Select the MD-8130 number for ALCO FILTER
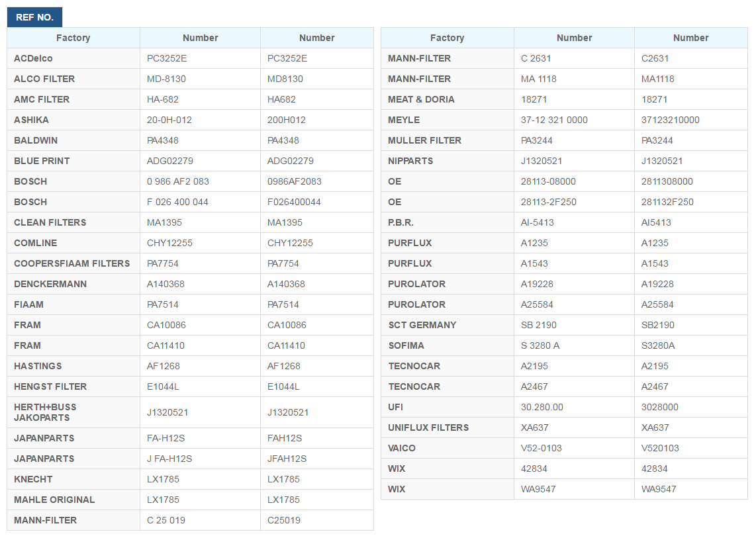Image resolution: width=756 pixels, height=538 pixels. 166,79
